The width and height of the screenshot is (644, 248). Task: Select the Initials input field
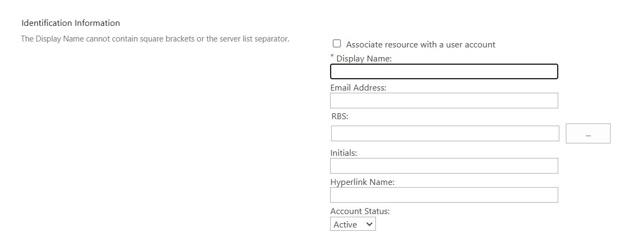click(x=443, y=166)
